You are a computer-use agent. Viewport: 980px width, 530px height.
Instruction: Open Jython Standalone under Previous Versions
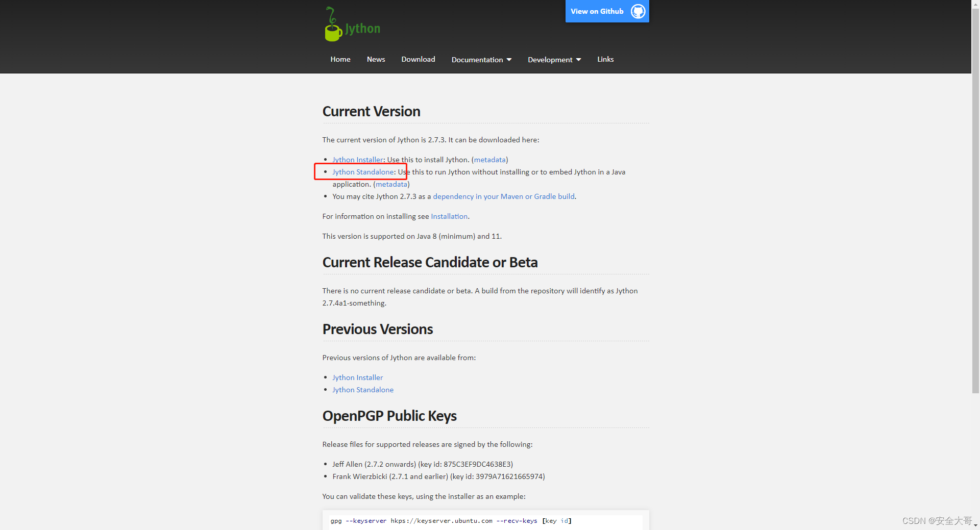coord(363,390)
